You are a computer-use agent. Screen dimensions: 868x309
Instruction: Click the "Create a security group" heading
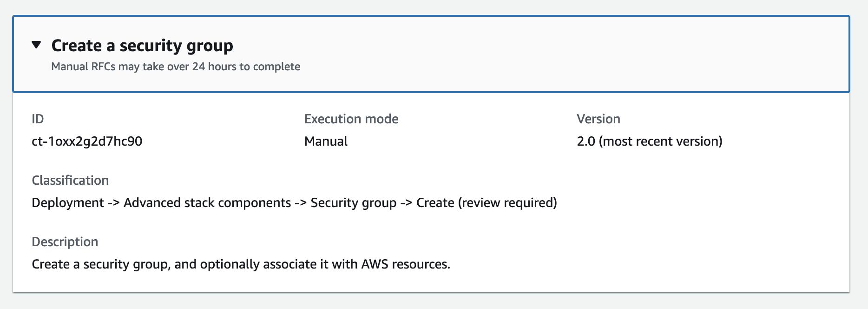click(x=142, y=46)
